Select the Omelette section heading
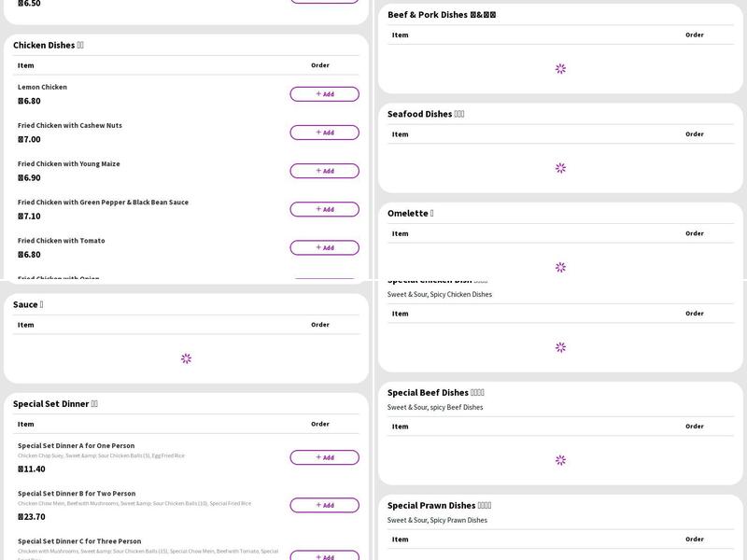This screenshot has width=747, height=560. pos(410,214)
